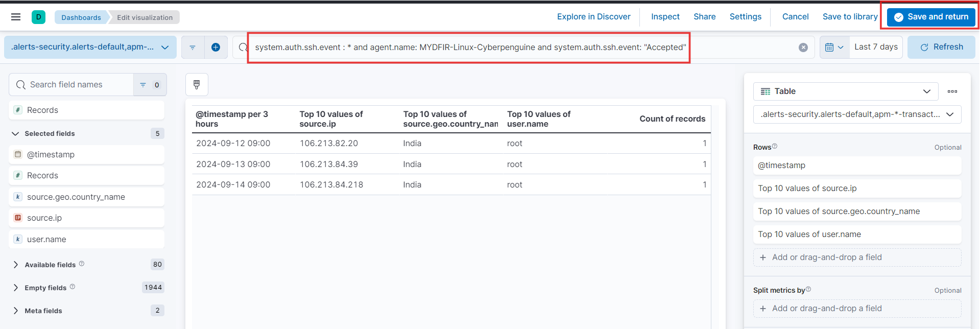Open the hamburger navigation menu
Screen dimensions: 980x329
[x=16, y=17]
